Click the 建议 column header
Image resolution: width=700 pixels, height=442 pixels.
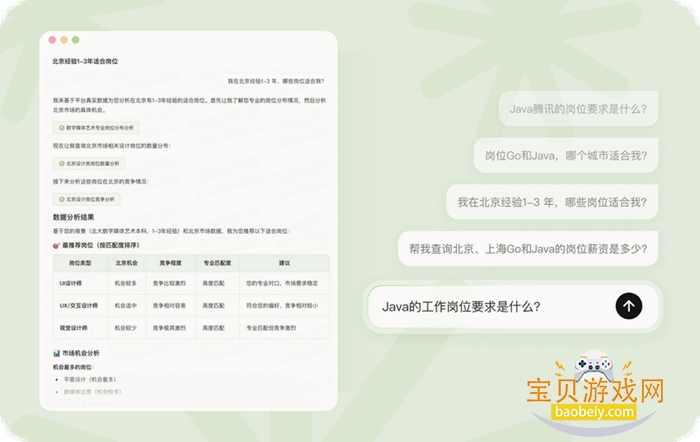pyautogui.click(x=284, y=263)
